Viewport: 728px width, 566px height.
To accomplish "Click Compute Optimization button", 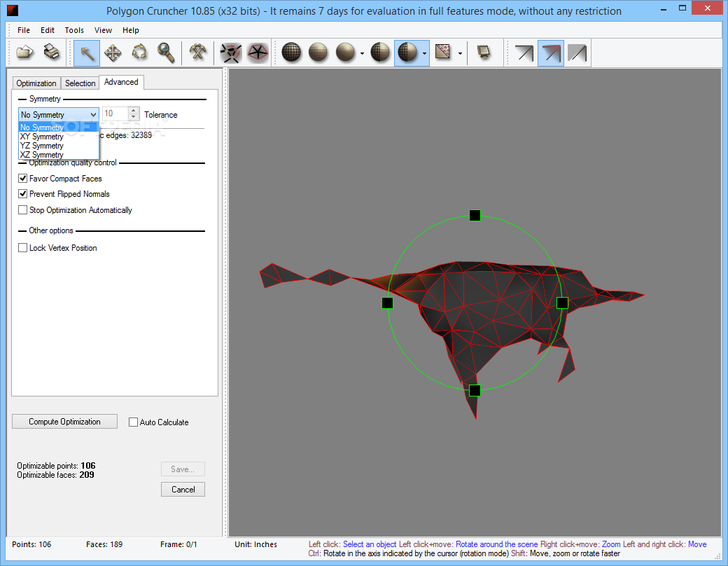I will coord(64,422).
